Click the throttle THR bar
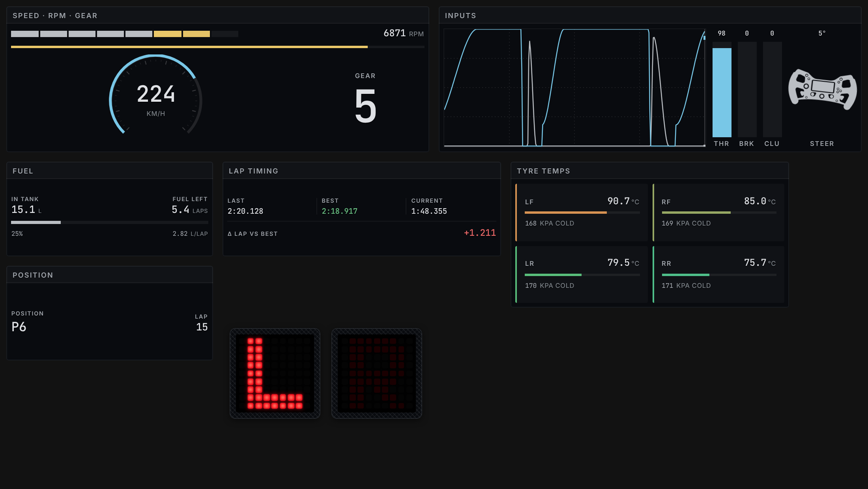 coord(722,90)
